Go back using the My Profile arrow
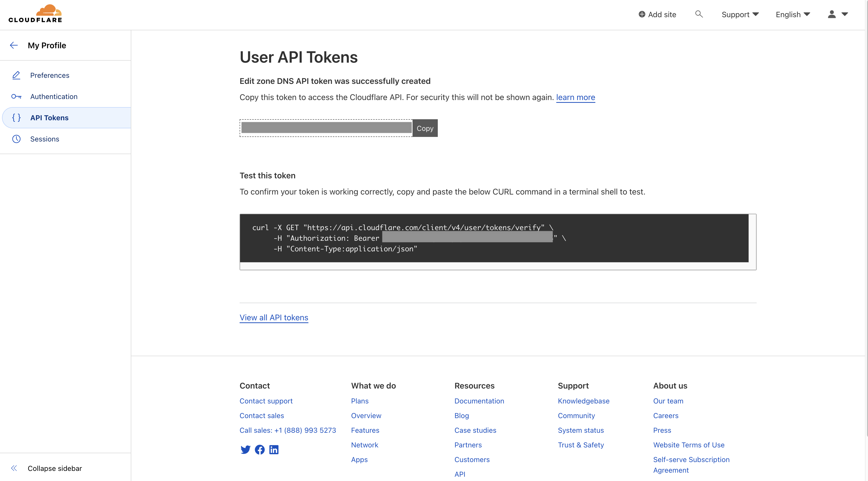 coord(14,45)
